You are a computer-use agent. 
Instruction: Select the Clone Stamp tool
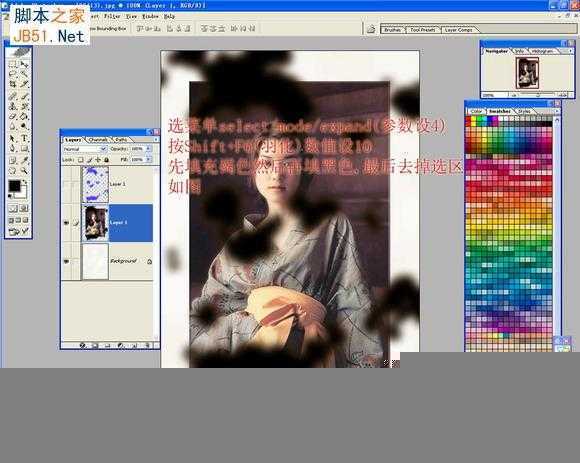[x=13, y=106]
